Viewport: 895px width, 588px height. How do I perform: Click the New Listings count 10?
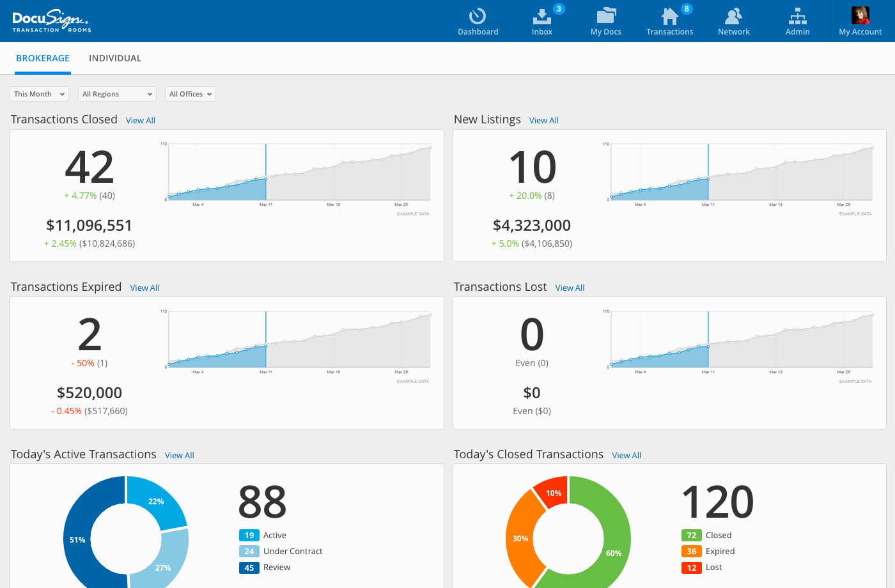533,167
